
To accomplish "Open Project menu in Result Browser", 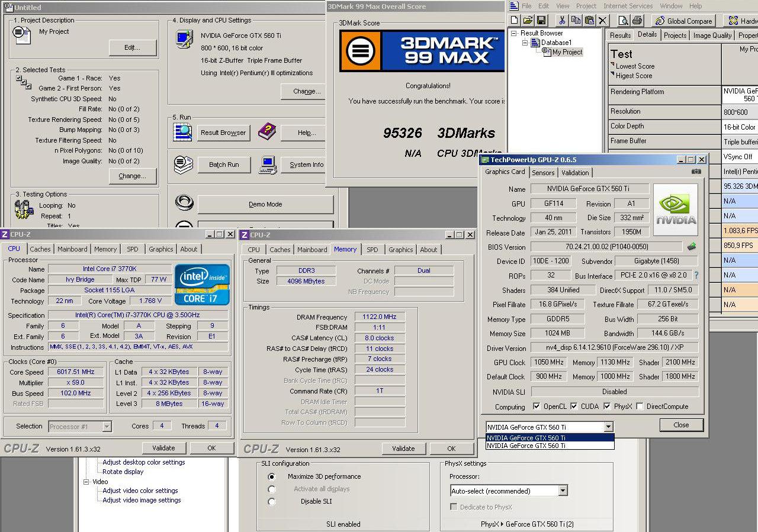I will [x=586, y=6].
